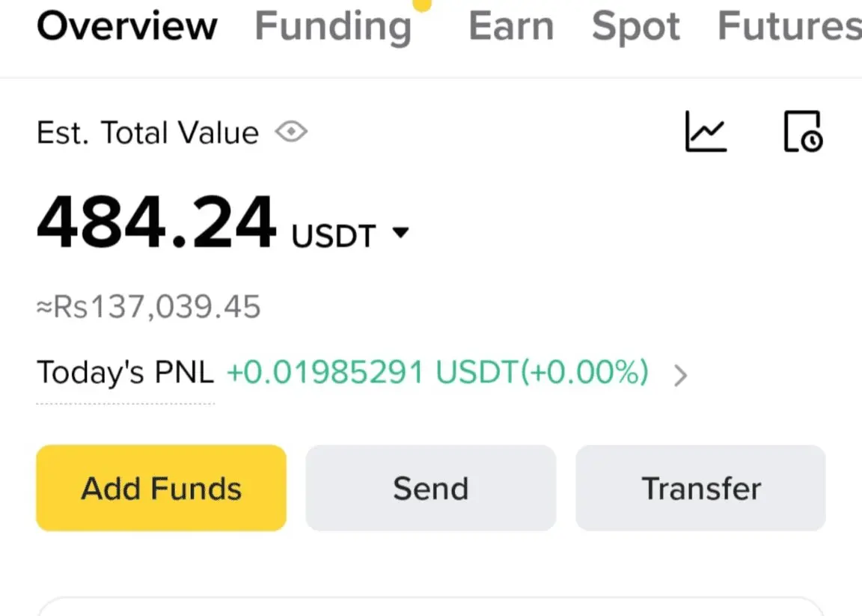Switch to the Funding tab

click(333, 27)
